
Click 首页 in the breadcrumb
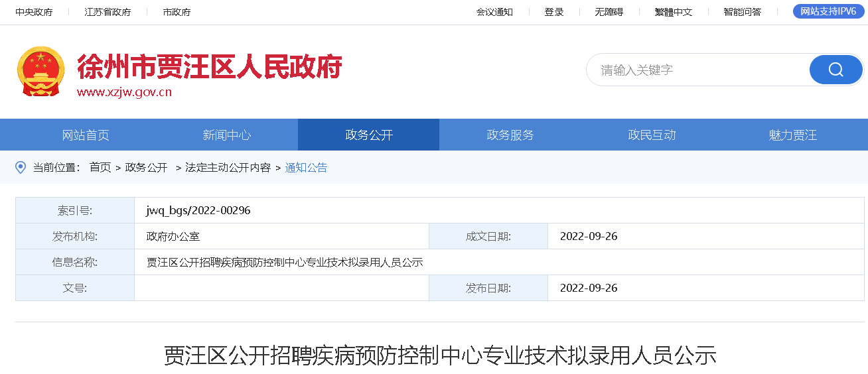point(100,168)
